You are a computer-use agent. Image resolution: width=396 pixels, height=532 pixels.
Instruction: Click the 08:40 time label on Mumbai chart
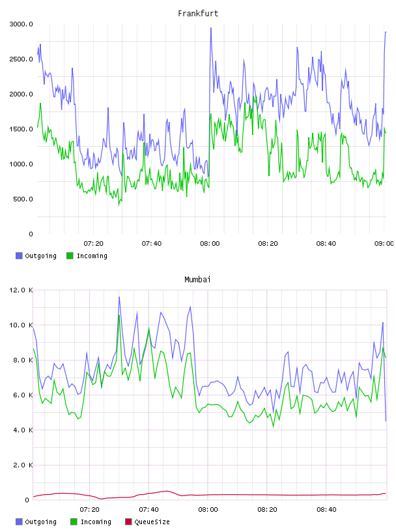pyautogui.click(x=326, y=510)
